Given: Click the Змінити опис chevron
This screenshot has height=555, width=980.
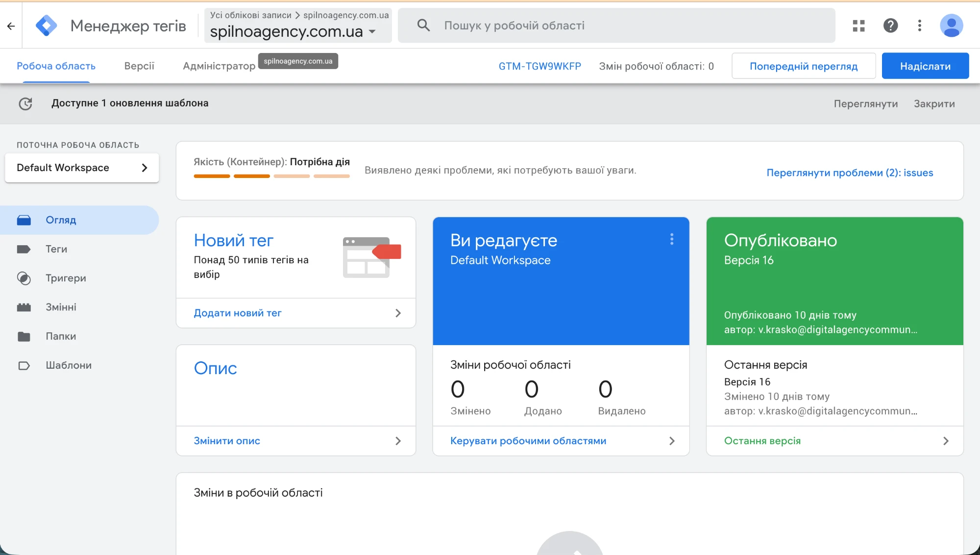Looking at the screenshot, I should click(398, 441).
